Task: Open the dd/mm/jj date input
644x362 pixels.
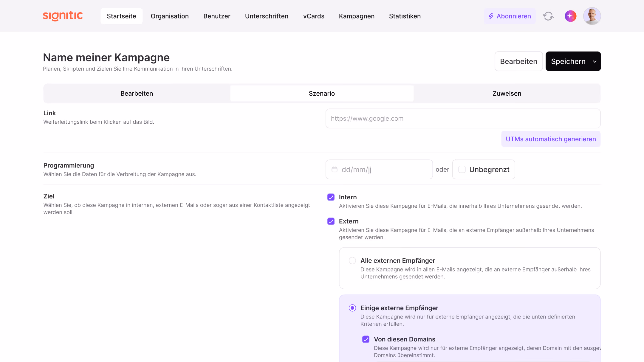Action: point(379,169)
